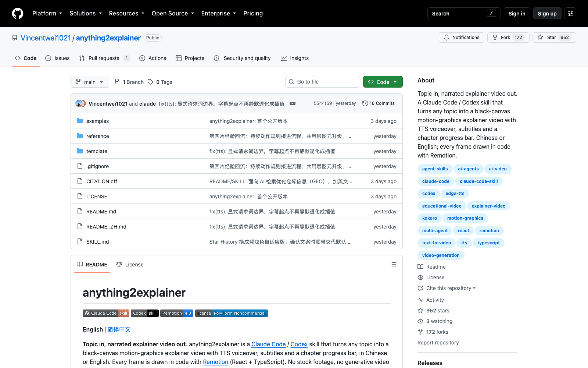The width and height of the screenshot is (588, 368).
Task: Open Vincentwei1021 owner profile link
Action: pyautogui.click(x=46, y=38)
